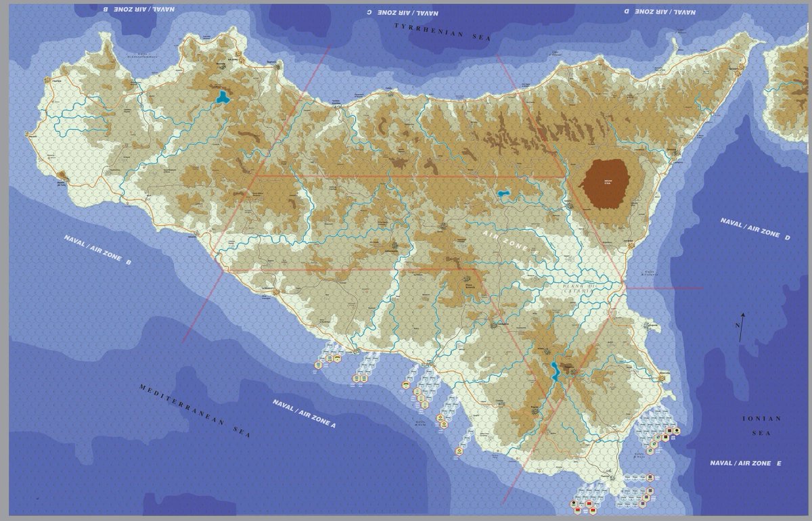Click the elongated blue lake in the southeast hills
This screenshot has width=812, height=521.
[x=556, y=370]
